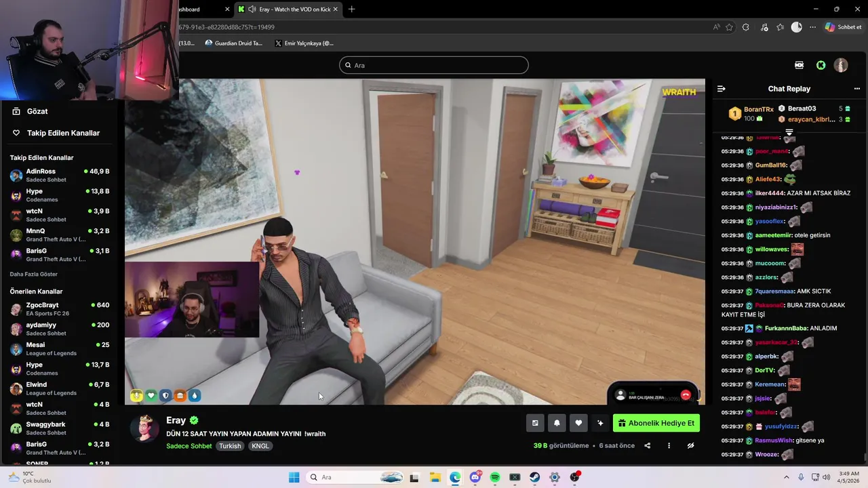Open Edge settings and more menu
The image size is (868, 488).
point(812,27)
